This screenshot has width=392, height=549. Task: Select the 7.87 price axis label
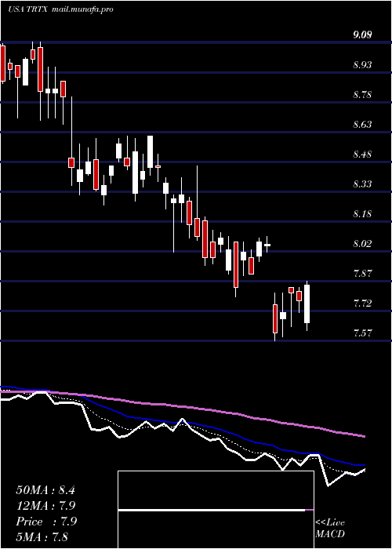coord(362,273)
